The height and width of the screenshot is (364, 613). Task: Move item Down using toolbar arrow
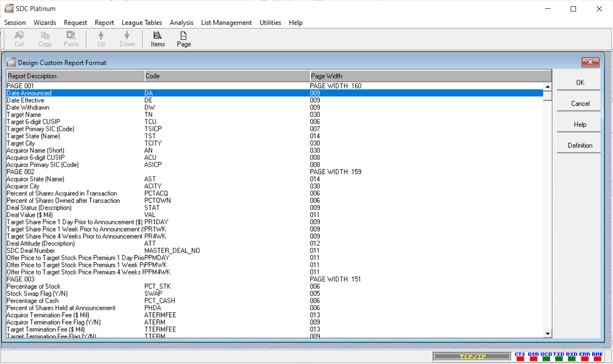click(127, 39)
